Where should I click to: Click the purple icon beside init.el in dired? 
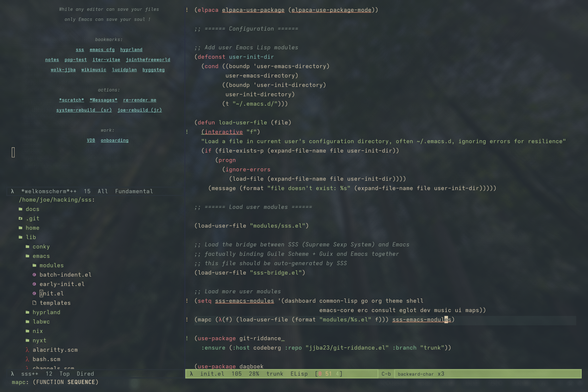pos(34,293)
